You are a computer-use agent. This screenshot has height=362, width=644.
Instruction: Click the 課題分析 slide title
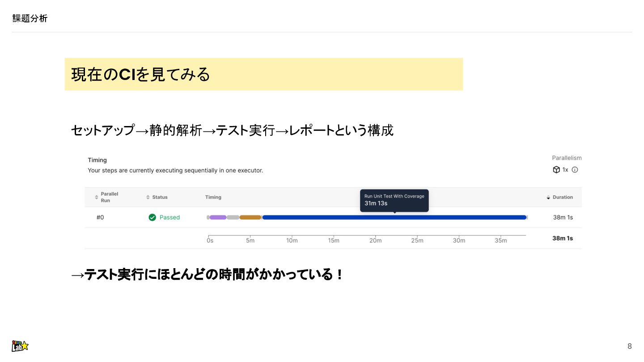(30, 18)
